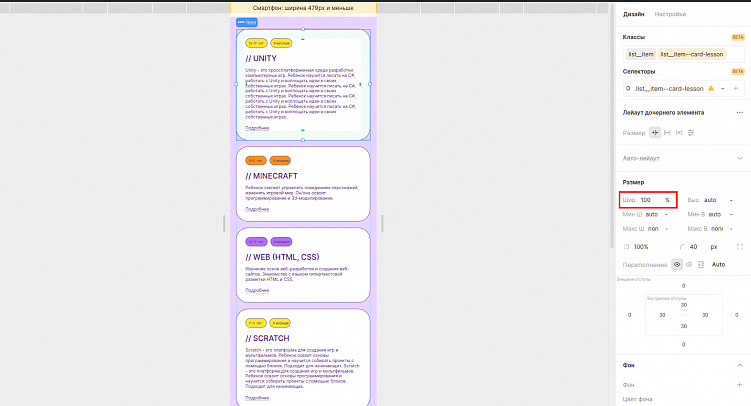751x406 pixels.
Task: Click the left outer margin value 0
Action: pos(629,315)
